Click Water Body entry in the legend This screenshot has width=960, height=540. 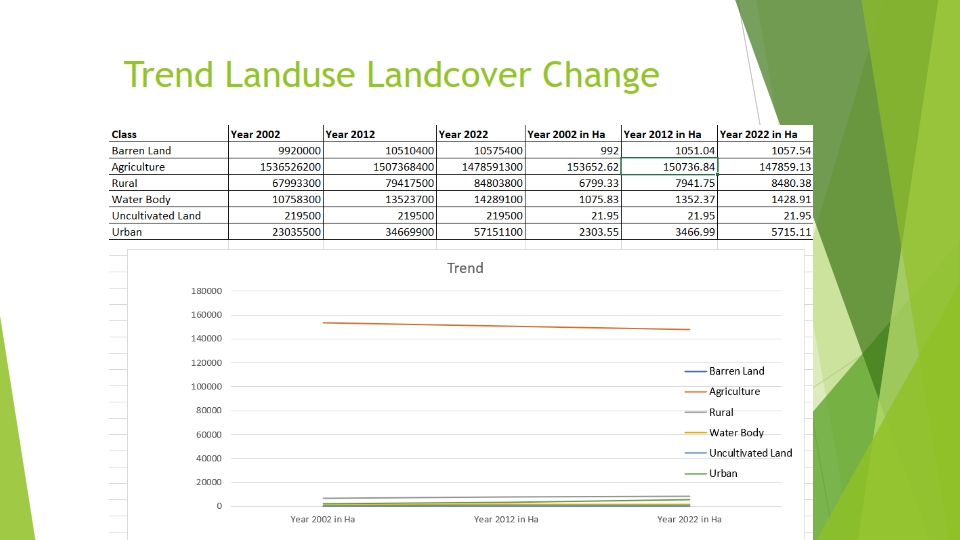[736, 433]
